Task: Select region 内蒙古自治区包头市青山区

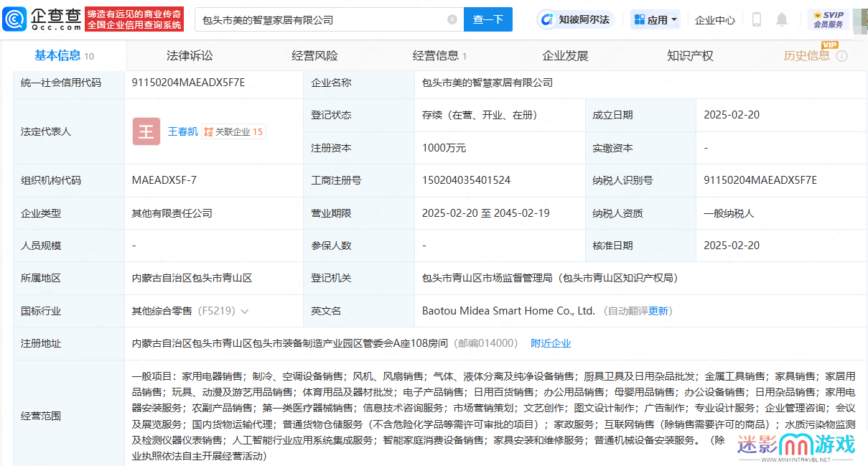Action: 192,278
